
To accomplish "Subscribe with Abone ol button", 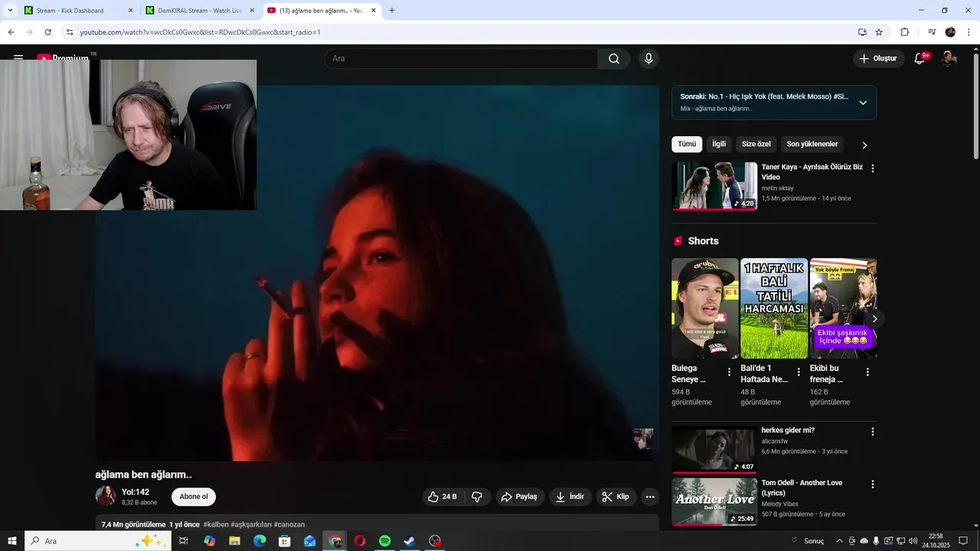I will [194, 497].
